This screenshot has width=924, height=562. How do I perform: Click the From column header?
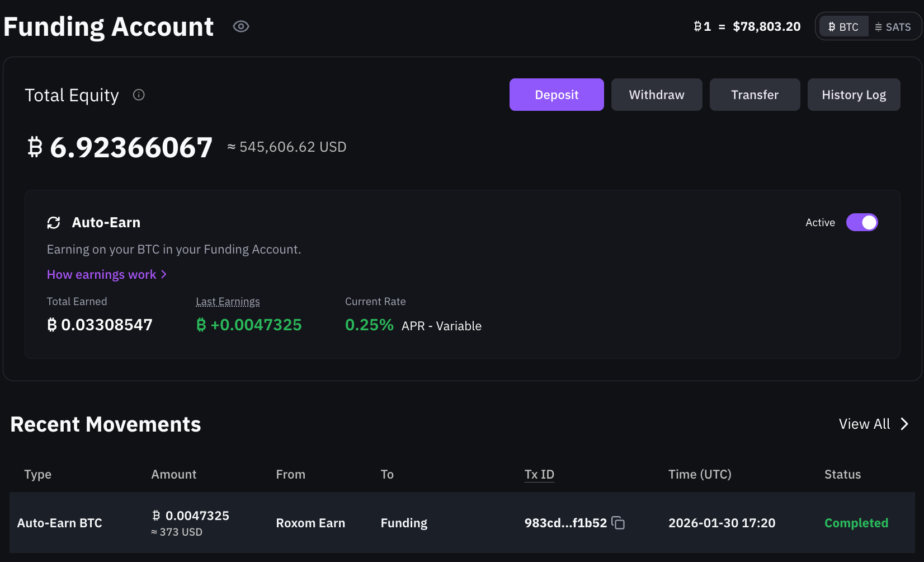coord(290,474)
